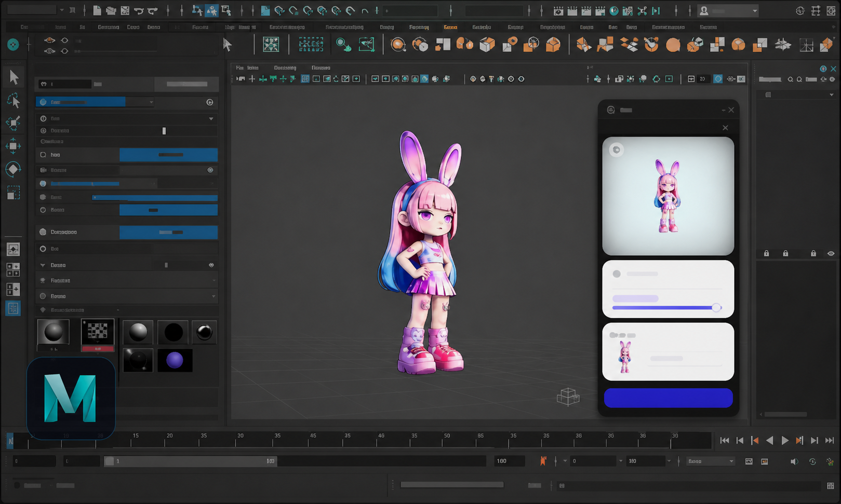Toggle the circle beside the 'hoo' row
Screen dimensions: 841x504
(x=43, y=155)
